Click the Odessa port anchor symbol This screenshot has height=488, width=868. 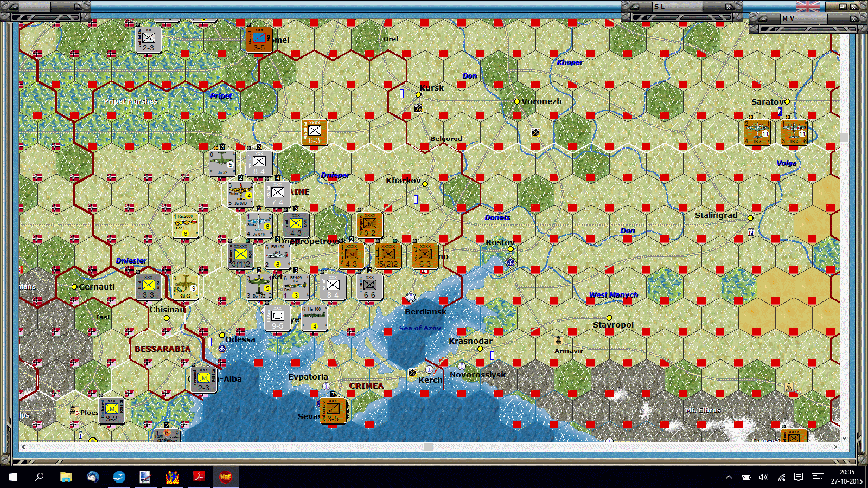point(222,349)
